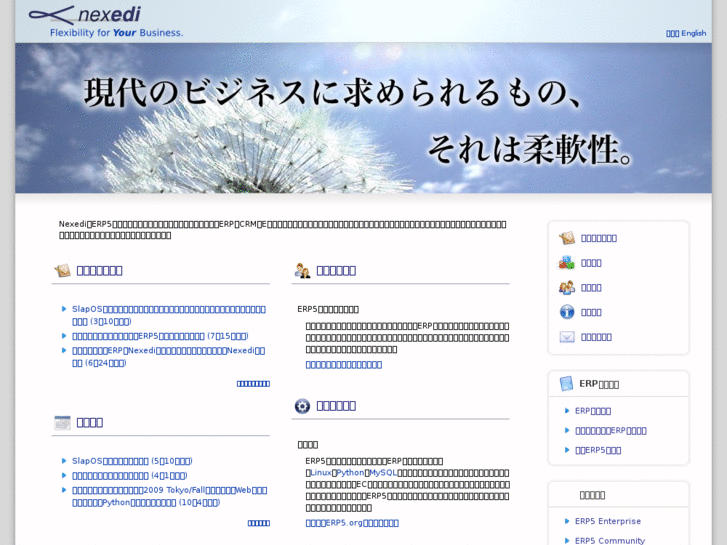Open the SlapOS event dated 5/10
This screenshot has width=727, height=545.
point(132,461)
